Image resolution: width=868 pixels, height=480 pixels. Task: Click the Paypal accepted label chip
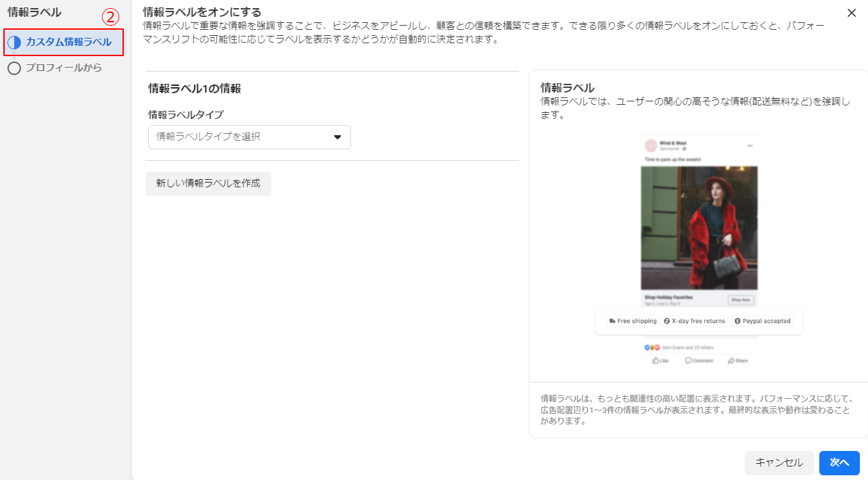pos(762,321)
